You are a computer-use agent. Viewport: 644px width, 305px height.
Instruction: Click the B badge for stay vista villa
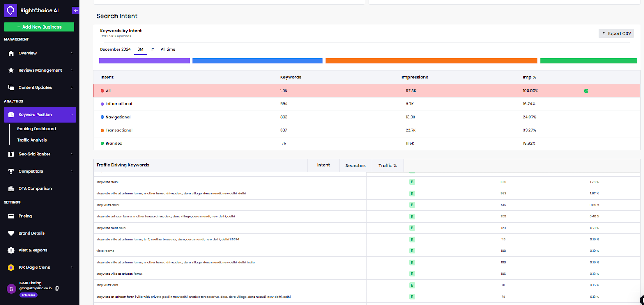coord(412,285)
